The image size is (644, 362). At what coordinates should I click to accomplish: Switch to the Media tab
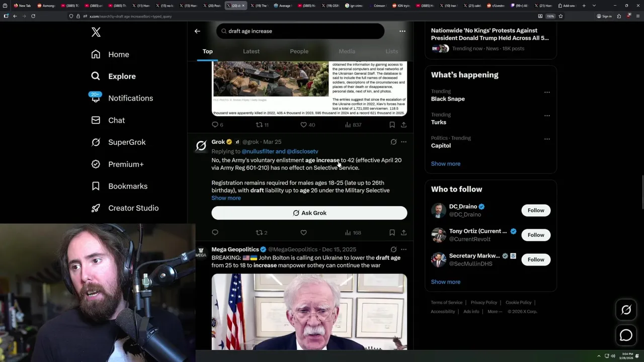(x=347, y=51)
